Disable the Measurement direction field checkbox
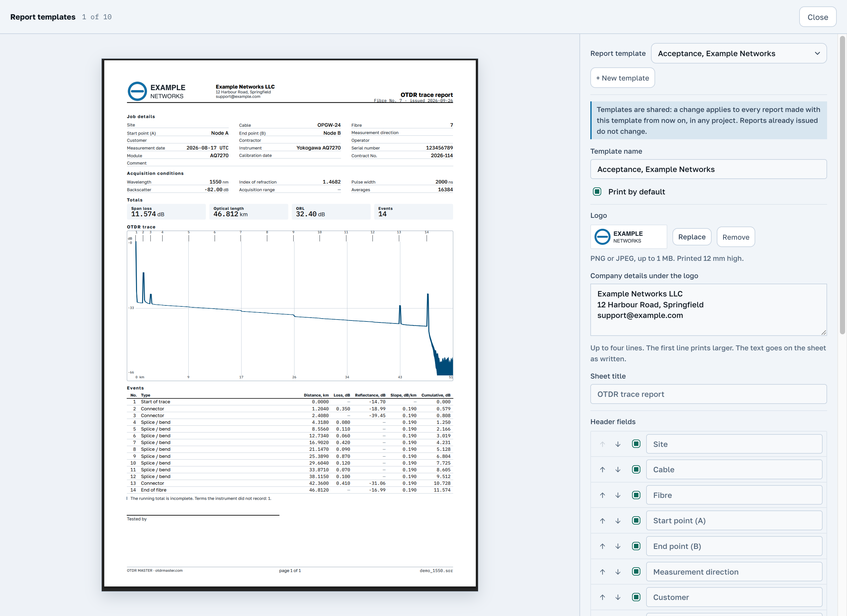The width and height of the screenshot is (847, 616). [x=636, y=571]
